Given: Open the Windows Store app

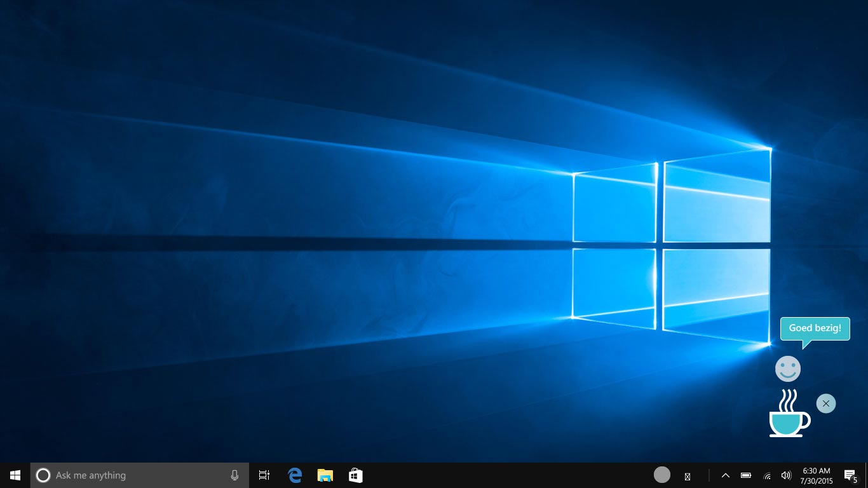Looking at the screenshot, I should pyautogui.click(x=356, y=475).
